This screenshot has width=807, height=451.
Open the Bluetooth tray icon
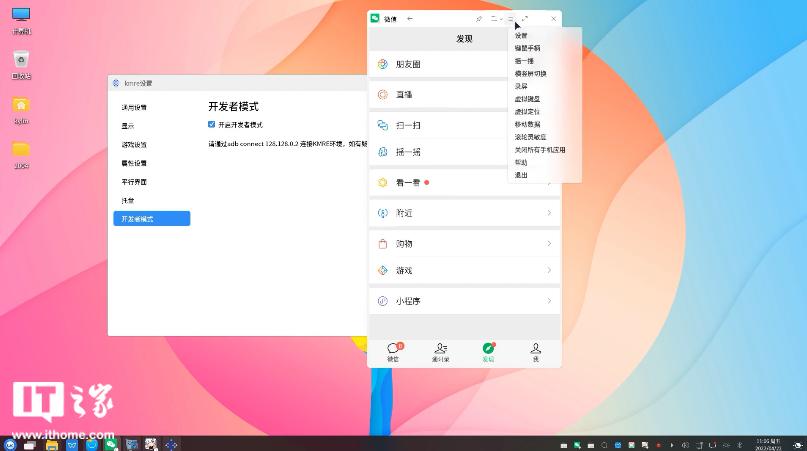pos(740,445)
